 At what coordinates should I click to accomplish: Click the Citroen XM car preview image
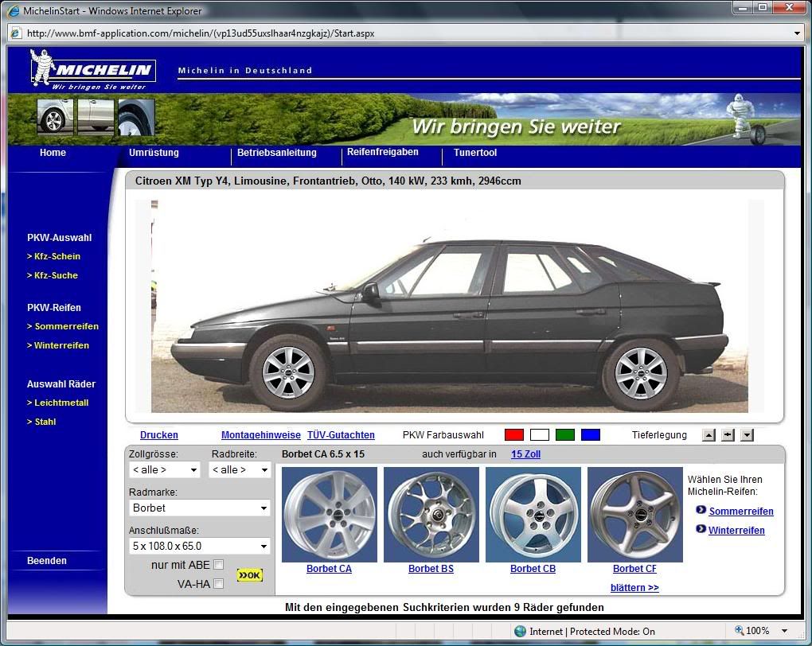tap(450, 306)
